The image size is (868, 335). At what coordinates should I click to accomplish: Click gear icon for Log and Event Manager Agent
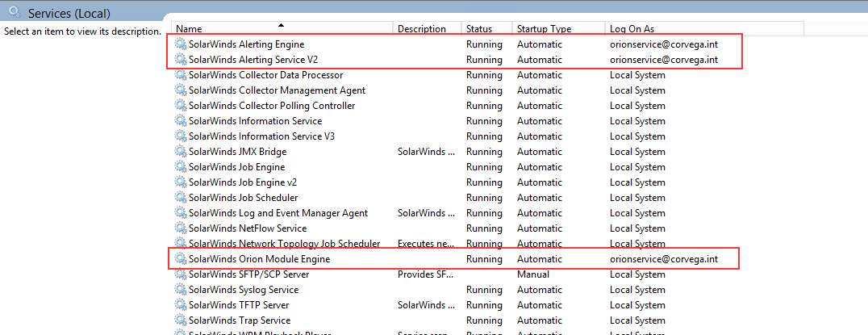pos(181,212)
